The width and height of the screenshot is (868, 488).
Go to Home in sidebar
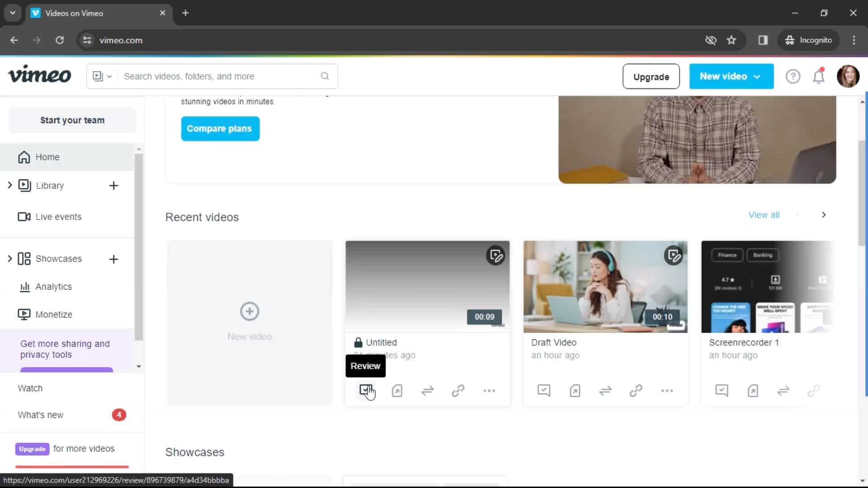(x=67, y=157)
